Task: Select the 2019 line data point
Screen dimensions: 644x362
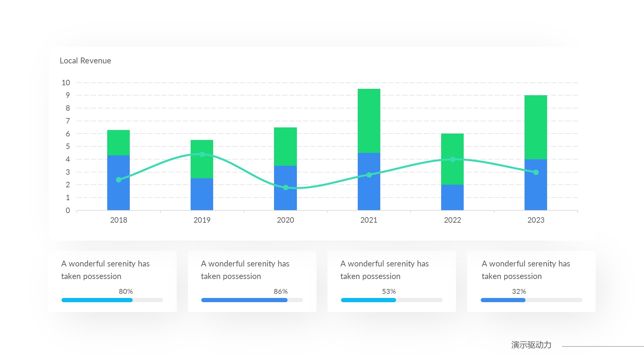Action: coord(202,154)
